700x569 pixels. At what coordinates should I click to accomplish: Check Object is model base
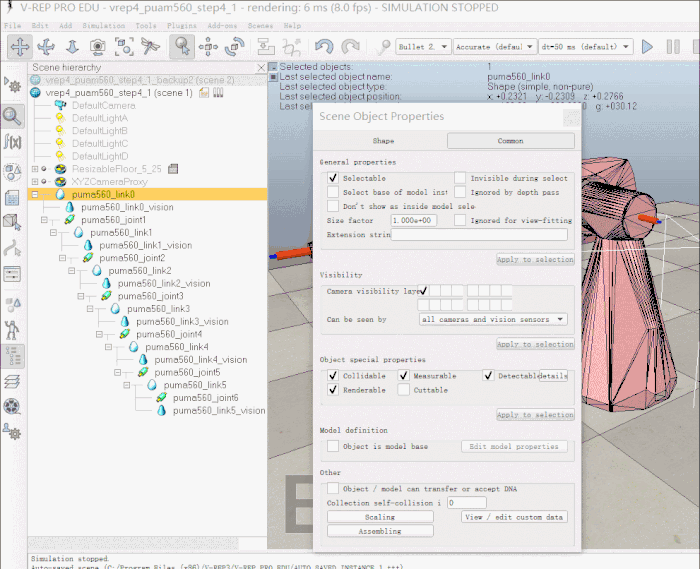click(333, 446)
